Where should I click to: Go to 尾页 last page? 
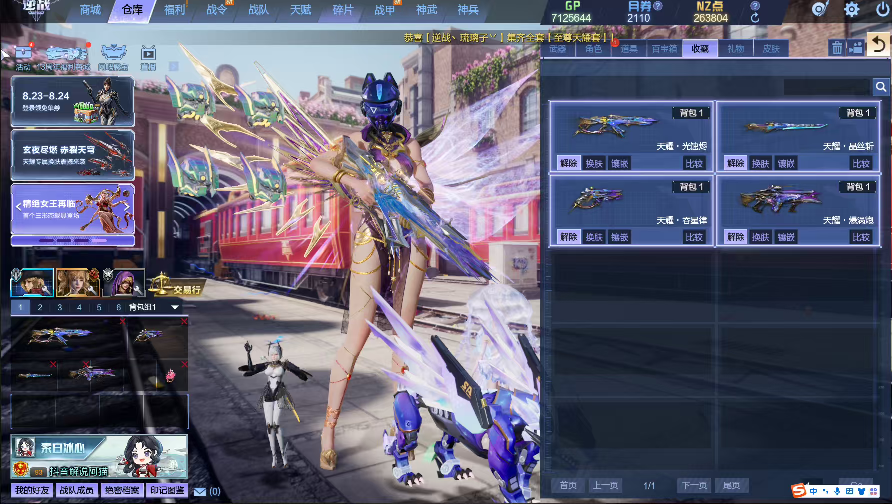732,485
